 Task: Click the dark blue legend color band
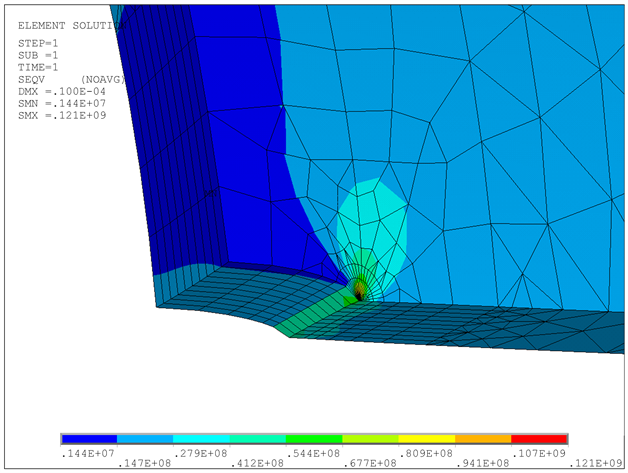tap(89, 439)
